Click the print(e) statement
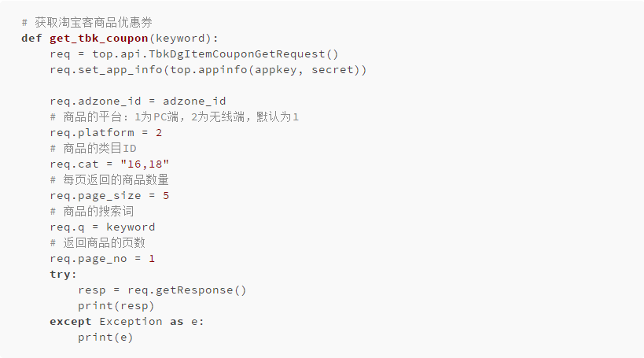The width and height of the screenshot is (644, 358). click(x=105, y=338)
